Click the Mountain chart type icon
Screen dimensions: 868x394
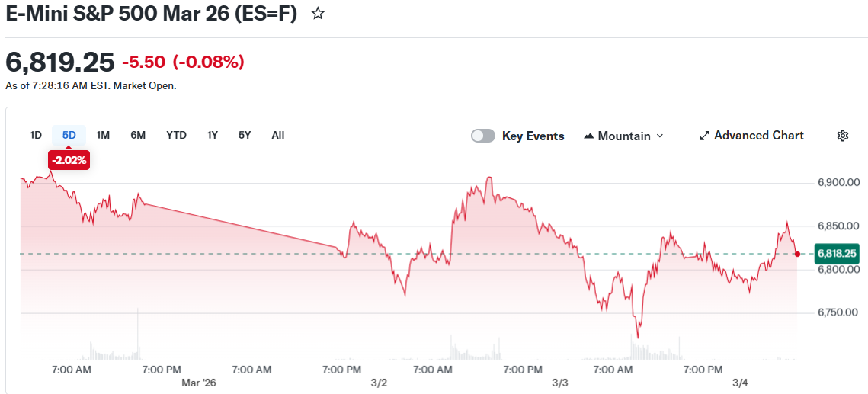[x=588, y=136]
